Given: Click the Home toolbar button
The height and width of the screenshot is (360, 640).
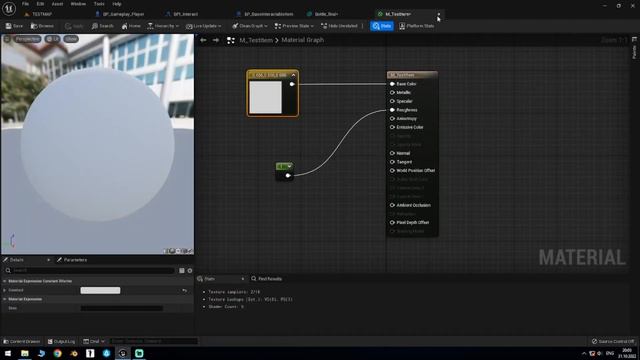Looking at the screenshot, I should (131, 26).
